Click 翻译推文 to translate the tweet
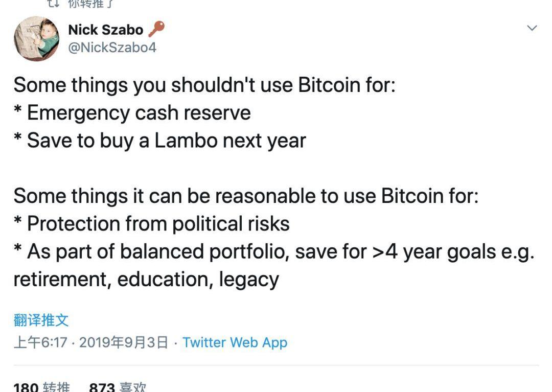 click(x=41, y=320)
